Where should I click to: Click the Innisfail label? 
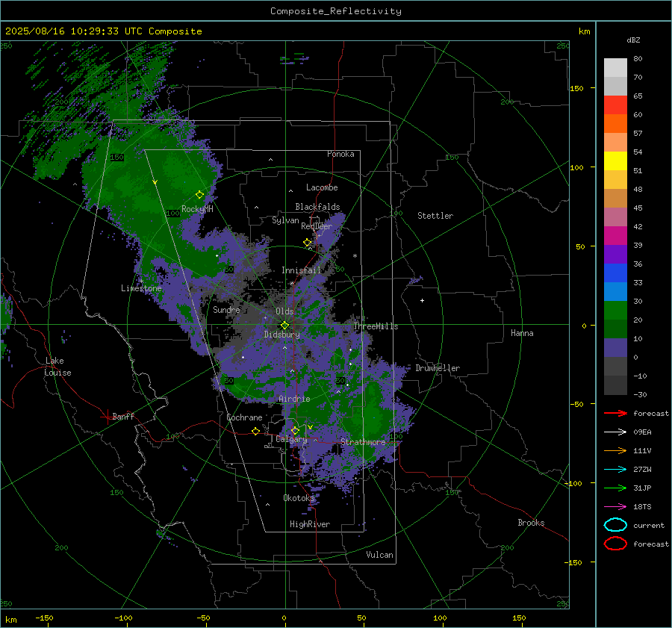point(301,270)
